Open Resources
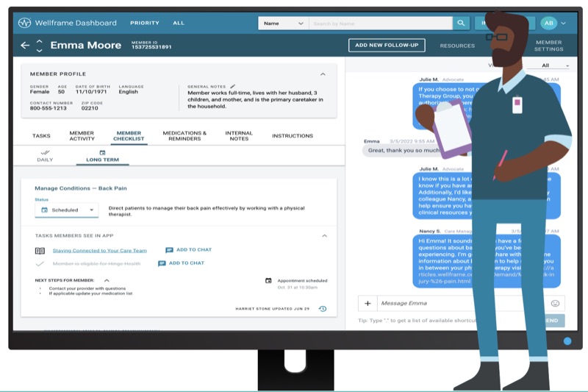This screenshot has width=588, height=392. (x=457, y=46)
